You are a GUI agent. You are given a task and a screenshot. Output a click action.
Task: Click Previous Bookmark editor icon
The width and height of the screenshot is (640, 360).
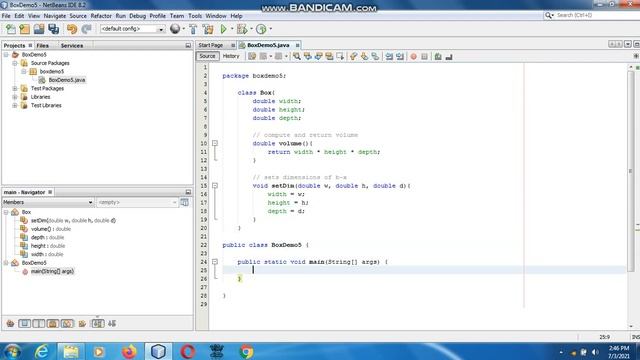(x=353, y=56)
